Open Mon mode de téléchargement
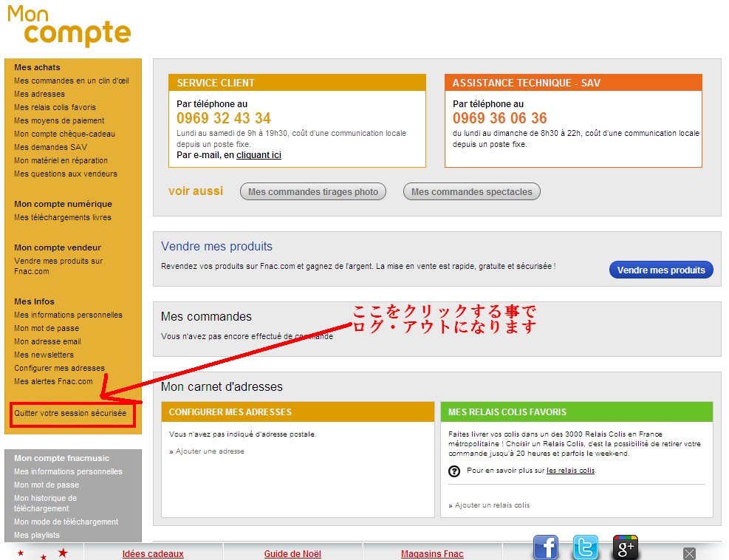 click(66, 522)
